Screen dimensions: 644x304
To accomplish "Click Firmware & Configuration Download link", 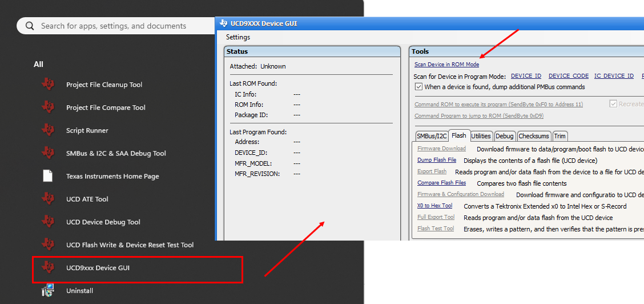I will [x=460, y=194].
